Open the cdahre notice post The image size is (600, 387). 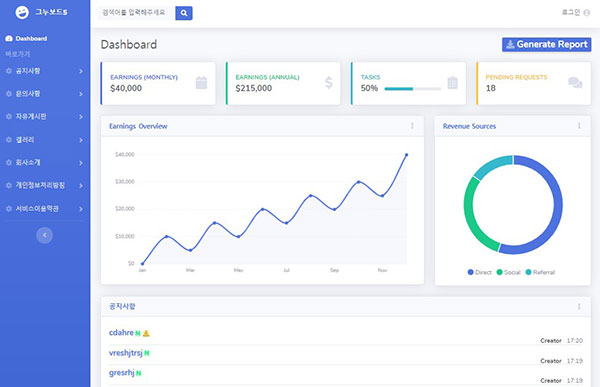point(121,333)
